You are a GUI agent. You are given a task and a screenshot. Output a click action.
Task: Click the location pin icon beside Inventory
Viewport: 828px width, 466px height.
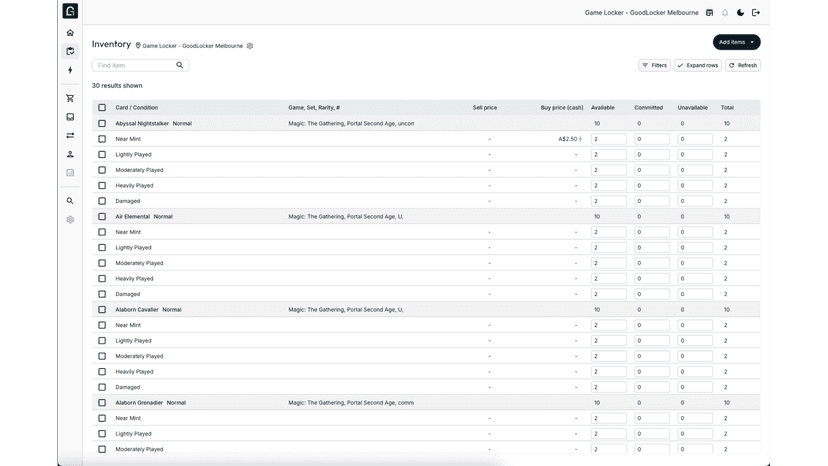click(138, 46)
